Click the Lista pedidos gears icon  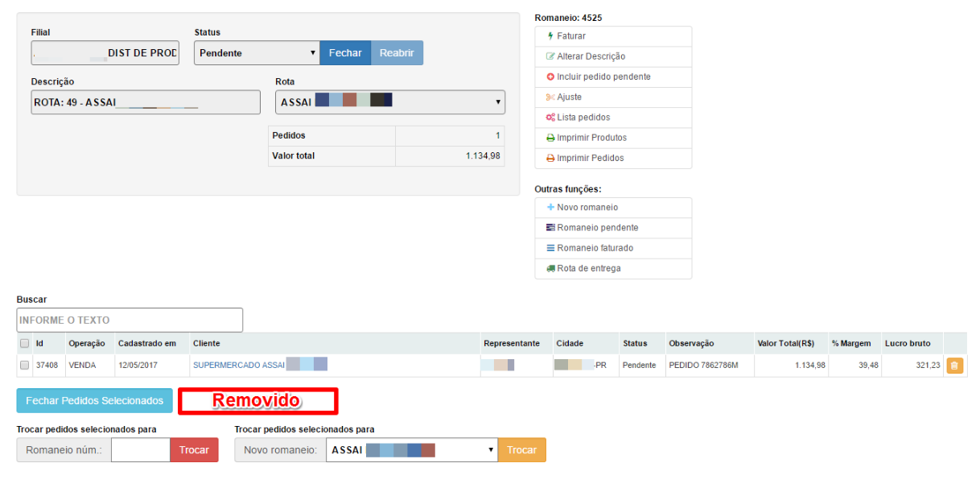(x=550, y=118)
